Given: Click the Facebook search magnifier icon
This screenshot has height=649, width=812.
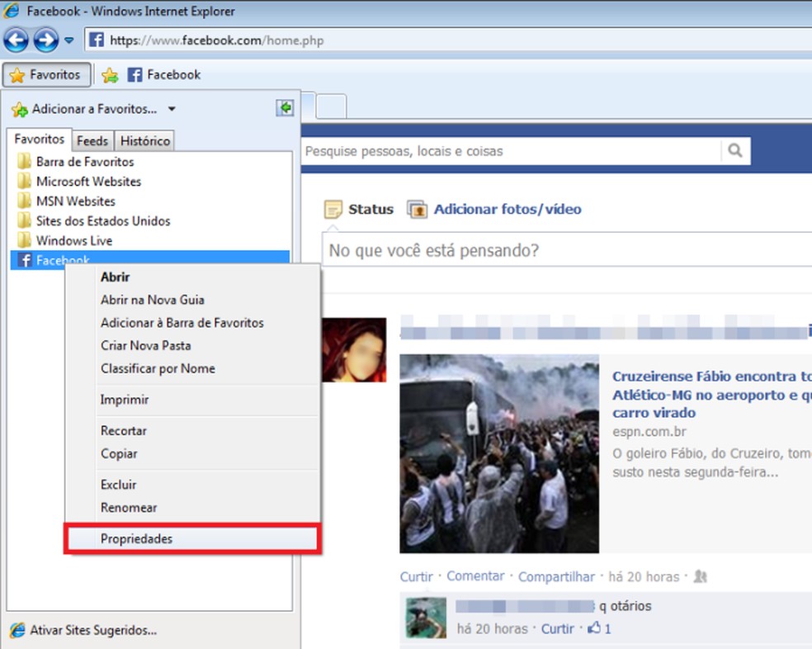Looking at the screenshot, I should (x=734, y=151).
